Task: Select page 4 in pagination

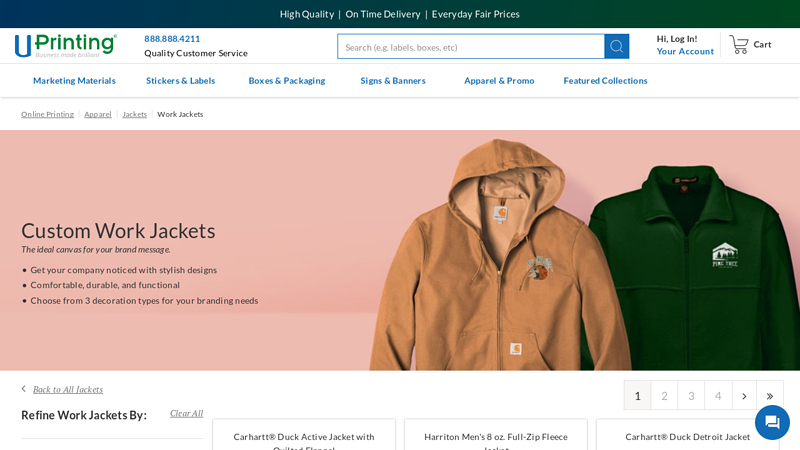Action: click(x=718, y=395)
